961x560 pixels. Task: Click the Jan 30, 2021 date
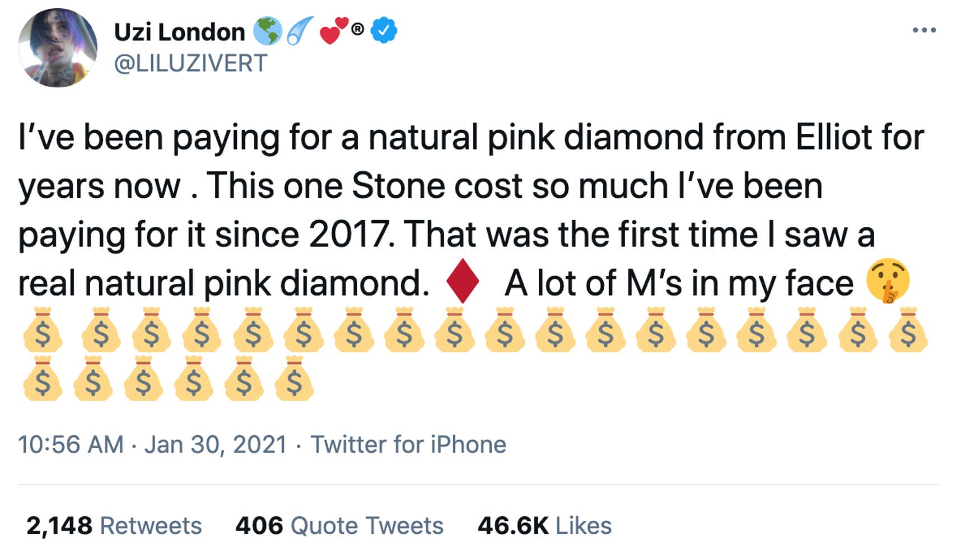216,445
